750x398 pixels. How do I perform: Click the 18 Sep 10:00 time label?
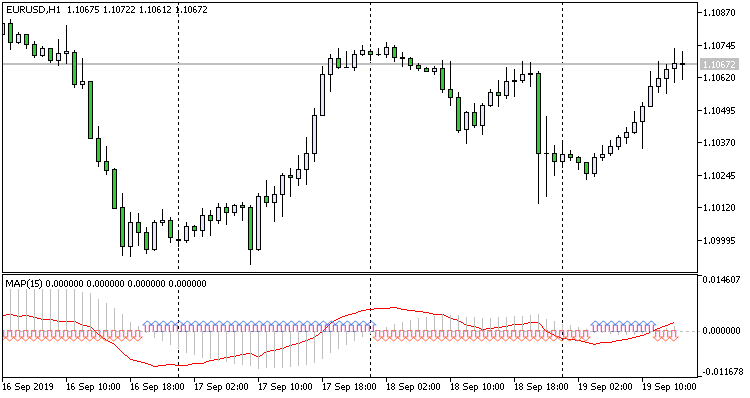click(477, 387)
